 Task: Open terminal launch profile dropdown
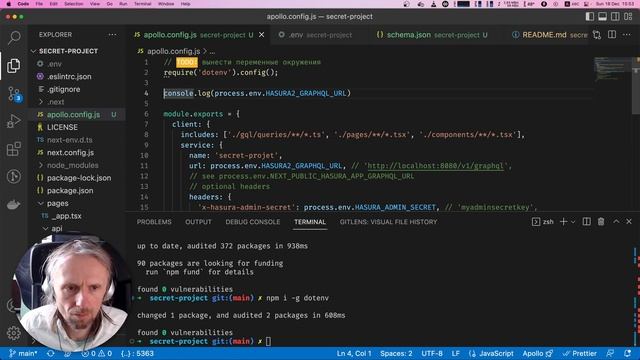point(573,222)
